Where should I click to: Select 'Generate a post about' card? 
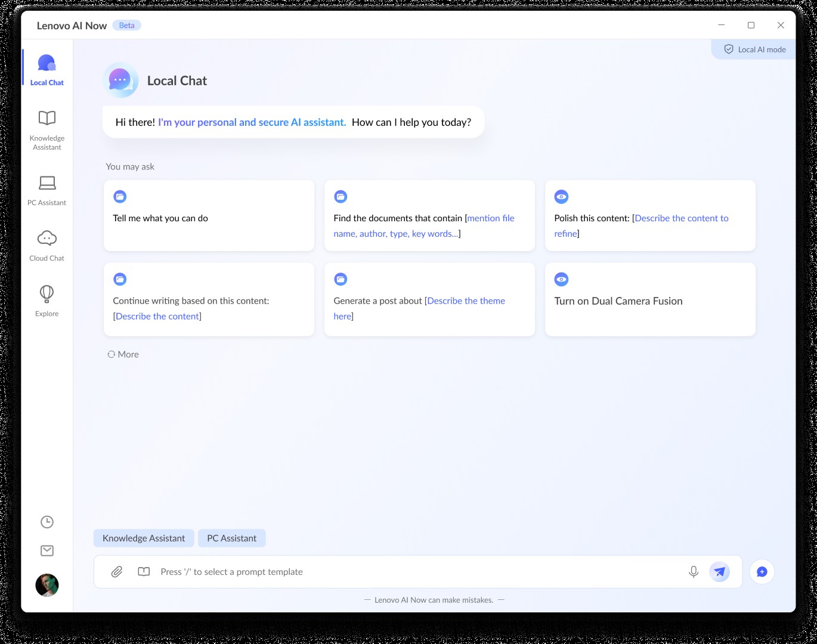click(x=429, y=299)
